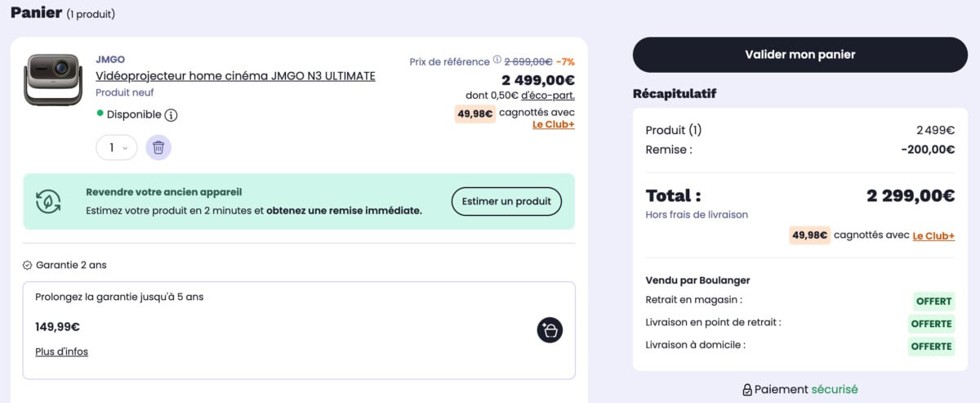The image size is (980, 403).
Task: Click the JMGO projector thumbnail image
Action: tap(53, 79)
